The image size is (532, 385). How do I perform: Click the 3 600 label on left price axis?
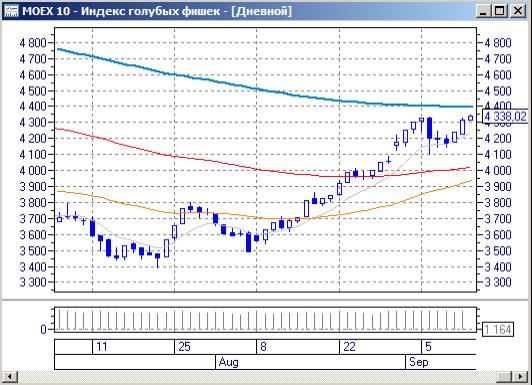33,234
